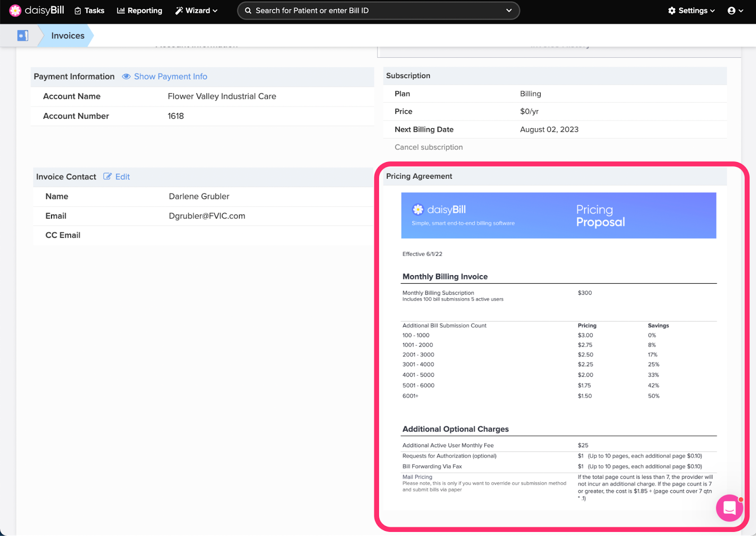756x536 pixels.
Task: Click the Mail Pricing row label
Action: point(417,477)
